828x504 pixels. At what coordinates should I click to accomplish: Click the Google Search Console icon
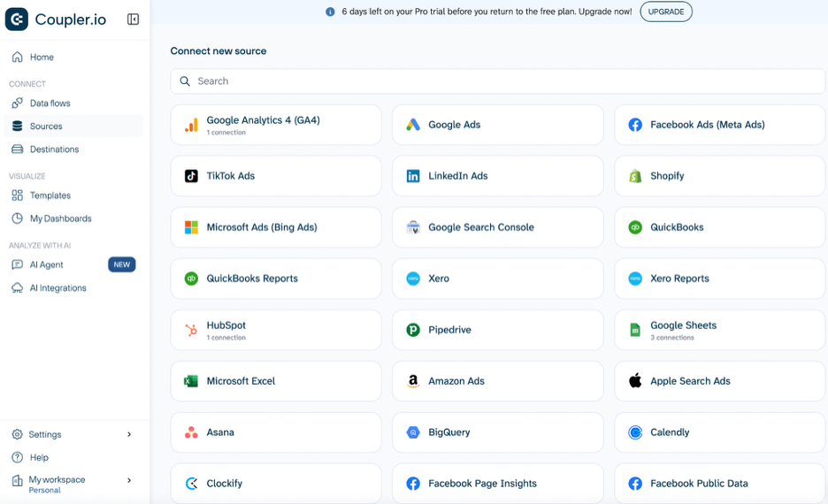[413, 227]
